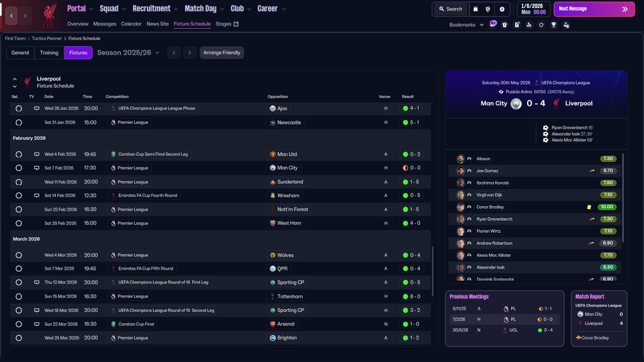This screenshot has height=362, width=644.
Task: Open the unread messages bubble with 9+ badge
Action: [x=493, y=24]
